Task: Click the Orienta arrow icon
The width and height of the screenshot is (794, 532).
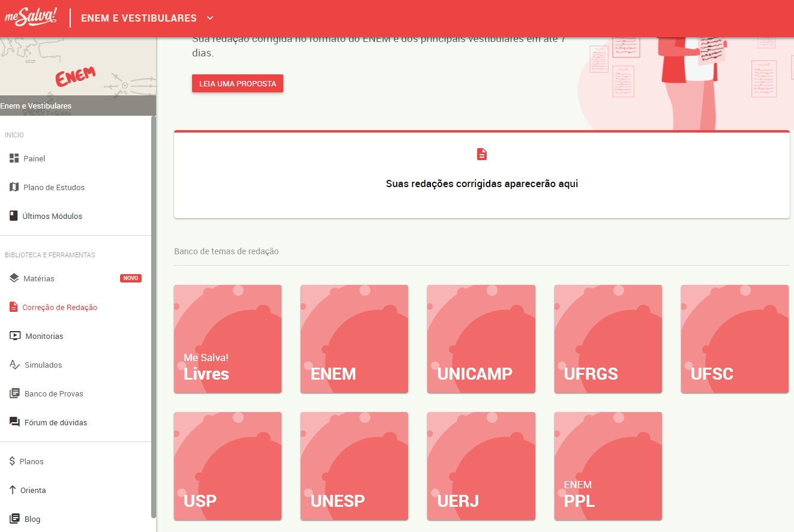Action: click(x=13, y=490)
